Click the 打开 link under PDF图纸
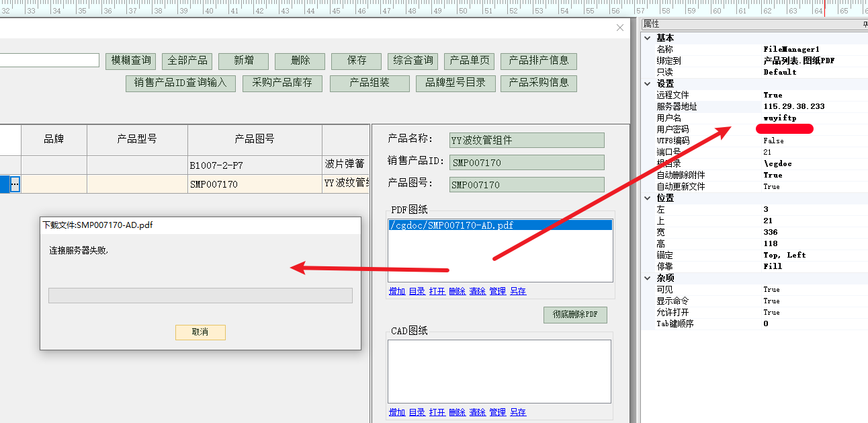868x423 pixels. pyautogui.click(x=437, y=291)
